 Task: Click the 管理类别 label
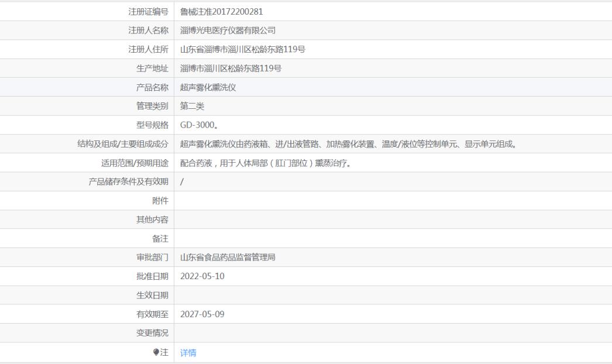152,106
